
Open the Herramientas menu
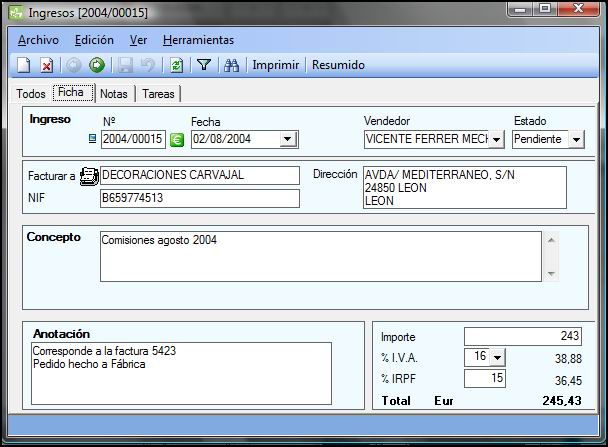(x=198, y=40)
